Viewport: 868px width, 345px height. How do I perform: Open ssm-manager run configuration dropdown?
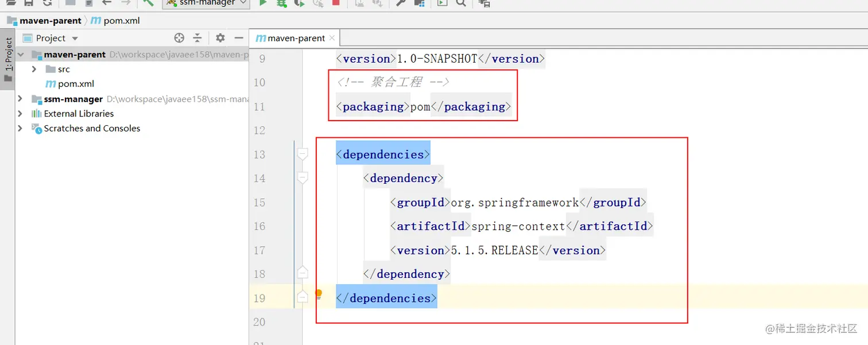[207, 3]
